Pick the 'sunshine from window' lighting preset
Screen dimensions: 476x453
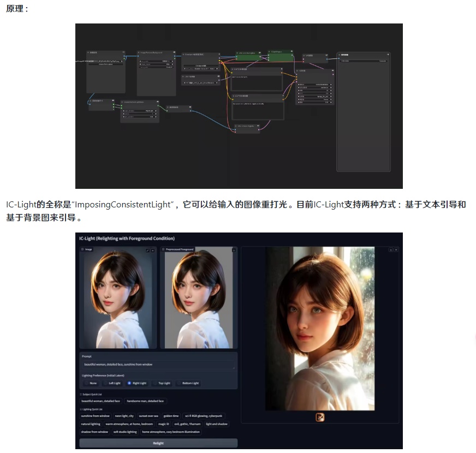click(x=96, y=416)
